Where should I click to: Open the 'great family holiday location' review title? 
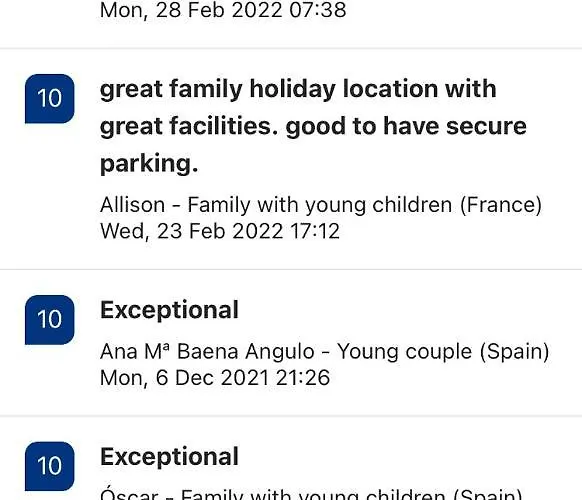click(x=313, y=126)
